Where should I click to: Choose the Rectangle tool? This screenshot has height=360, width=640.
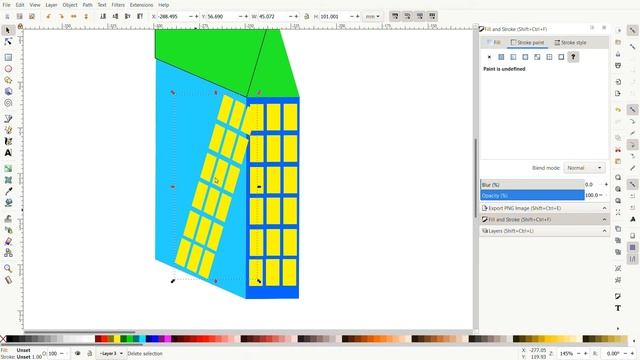(x=8, y=57)
